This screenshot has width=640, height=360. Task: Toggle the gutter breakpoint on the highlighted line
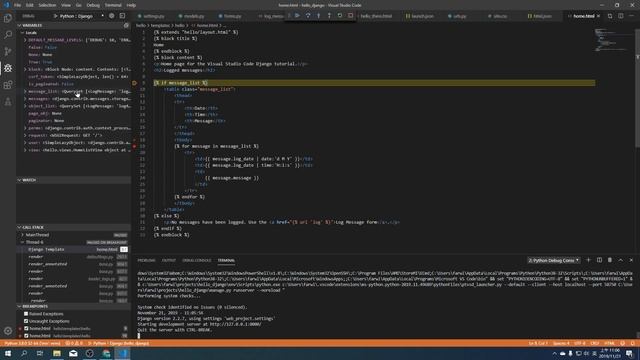click(x=134, y=83)
